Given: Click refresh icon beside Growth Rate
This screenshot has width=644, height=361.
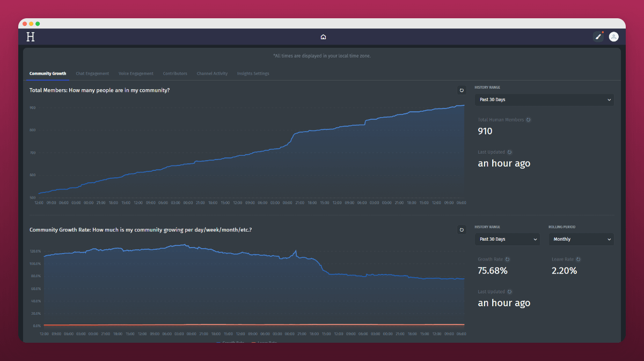Looking at the screenshot, I should click(508, 259).
